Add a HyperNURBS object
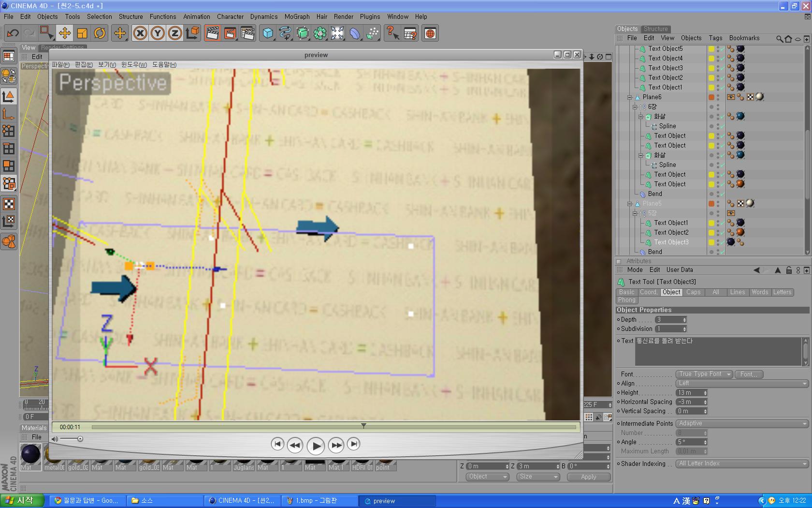The height and width of the screenshot is (508, 812). (303, 33)
